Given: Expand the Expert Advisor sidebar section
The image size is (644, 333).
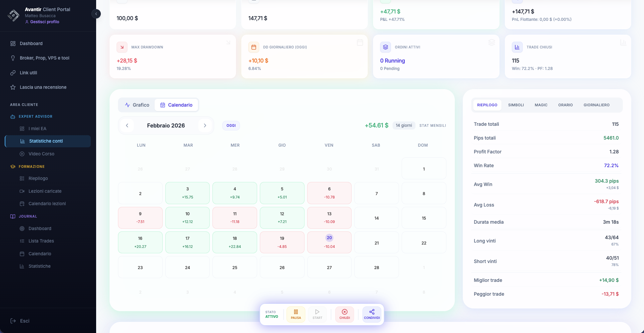Looking at the screenshot, I should pos(35,116).
